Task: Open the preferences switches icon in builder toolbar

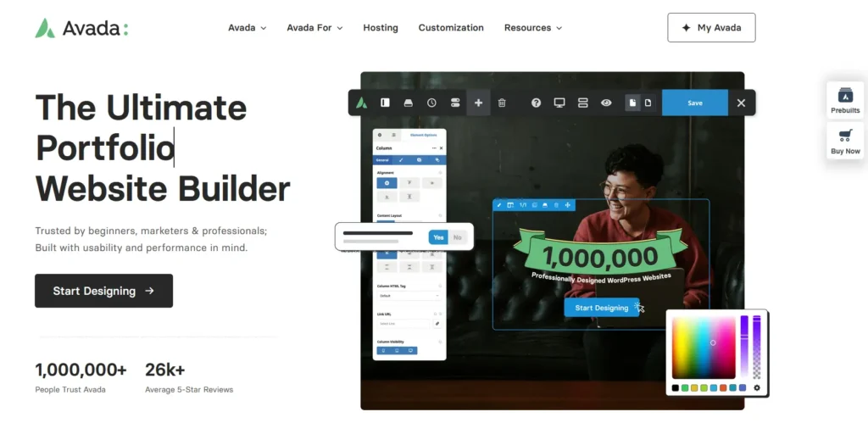Action: coord(455,103)
